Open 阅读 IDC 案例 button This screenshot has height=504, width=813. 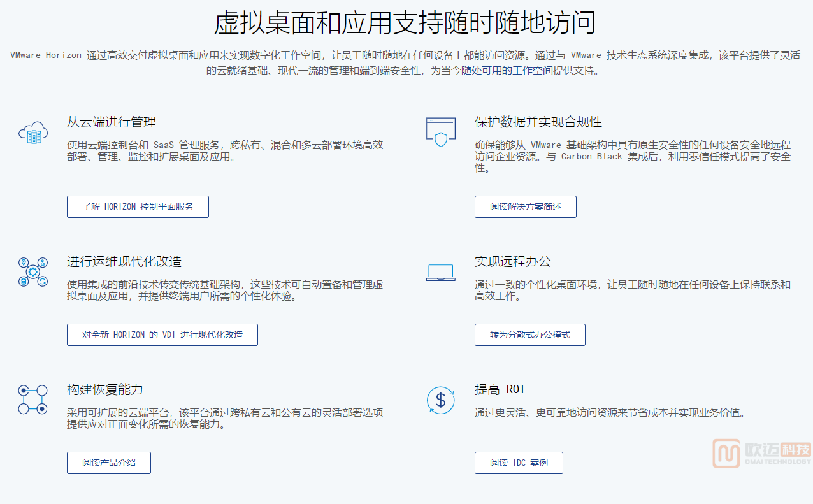(x=519, y=463)
